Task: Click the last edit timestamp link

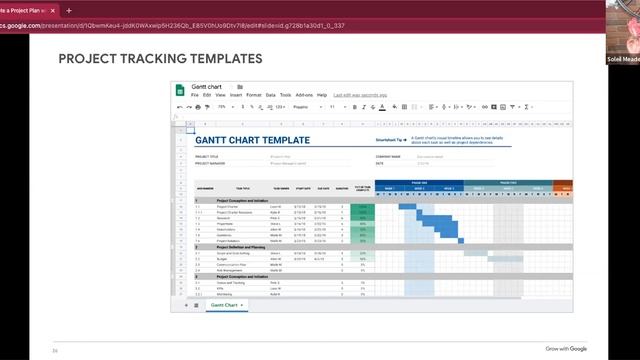Action: tap(360, 95)
